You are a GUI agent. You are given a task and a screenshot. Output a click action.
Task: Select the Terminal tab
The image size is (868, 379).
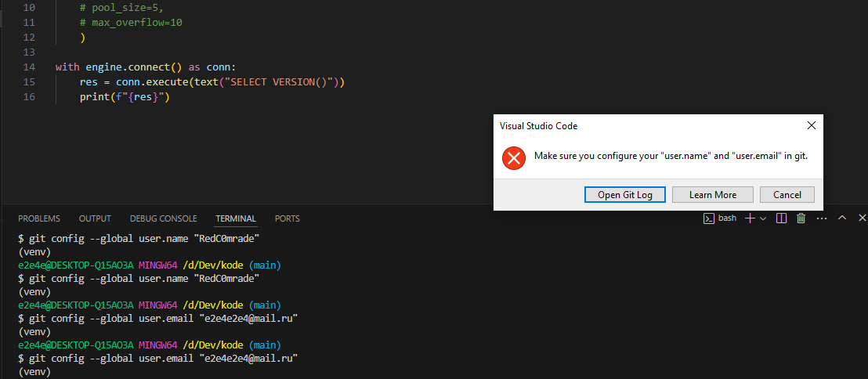[236, 218]
